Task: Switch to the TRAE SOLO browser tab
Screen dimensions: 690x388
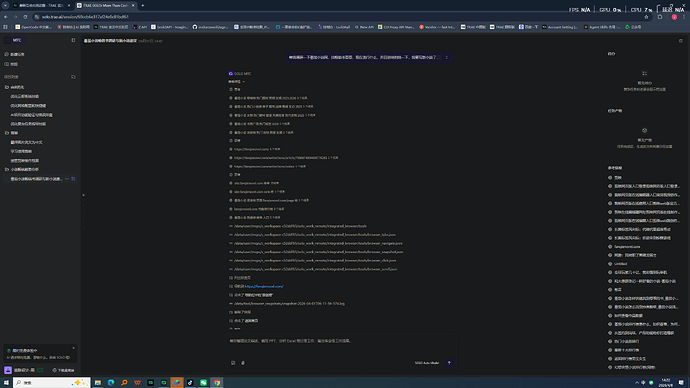Action: [106, 5]
